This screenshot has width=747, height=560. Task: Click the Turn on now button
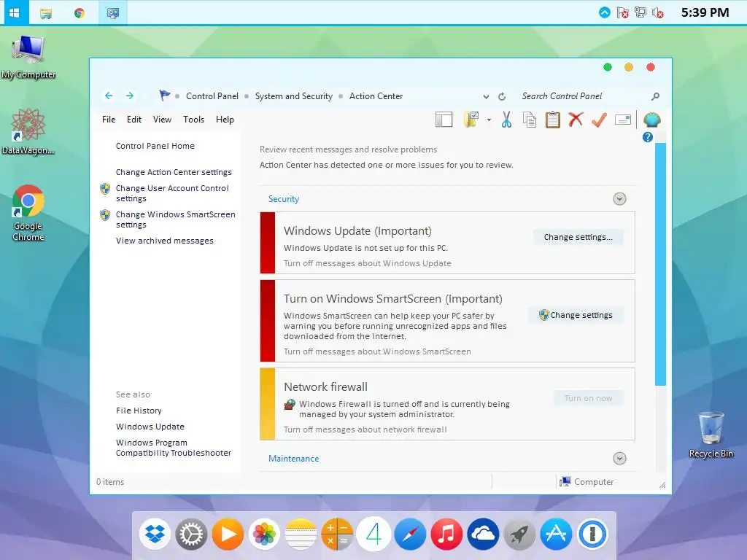coord(589,398)
